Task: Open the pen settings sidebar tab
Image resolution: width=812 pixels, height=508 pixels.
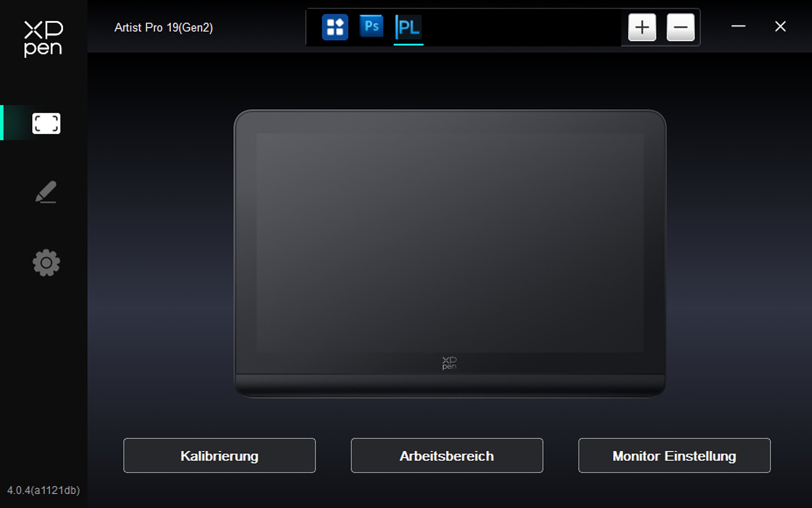Action: pos(46,192)
